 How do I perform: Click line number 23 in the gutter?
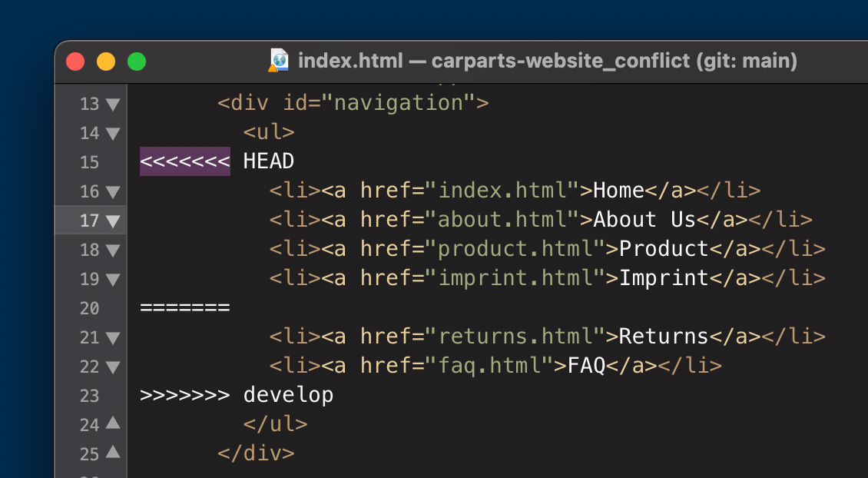90,396
